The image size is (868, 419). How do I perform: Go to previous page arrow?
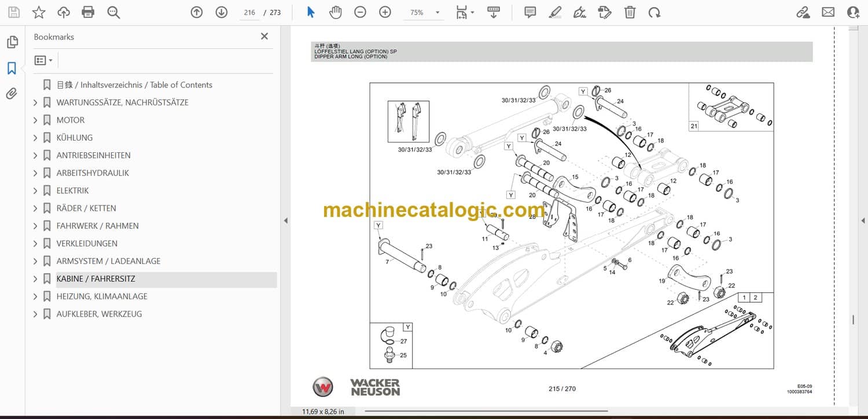197,12
